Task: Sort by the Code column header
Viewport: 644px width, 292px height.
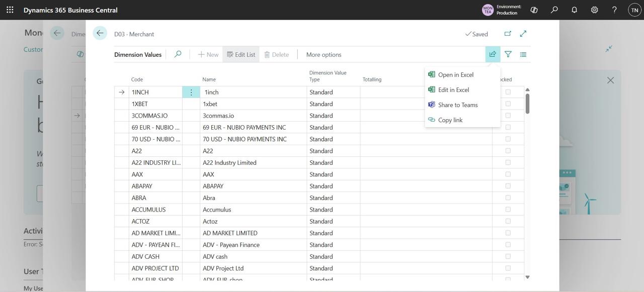Action: point(137,79)
